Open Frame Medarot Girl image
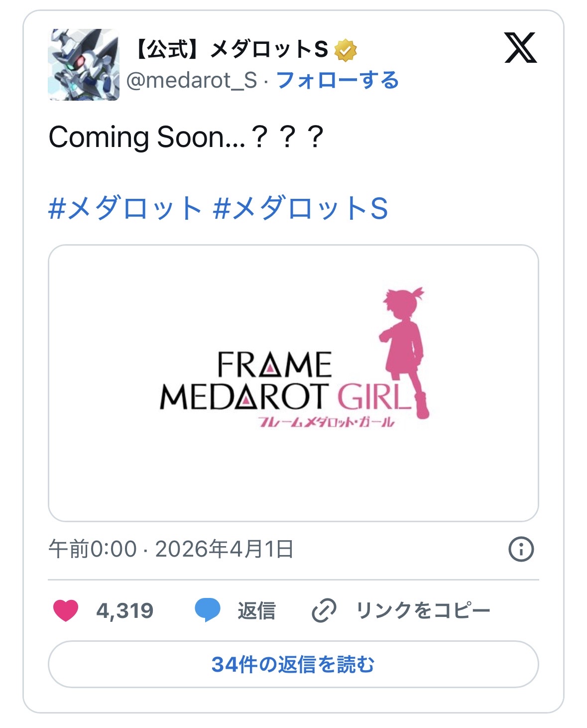Viewport: 587px width, 728px height. (293, 383)
